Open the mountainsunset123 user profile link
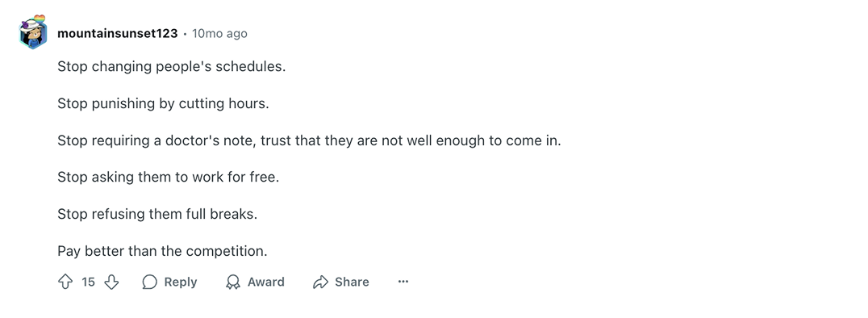The height and width of the screenshot is (318, 868). [x=117, y=34]
